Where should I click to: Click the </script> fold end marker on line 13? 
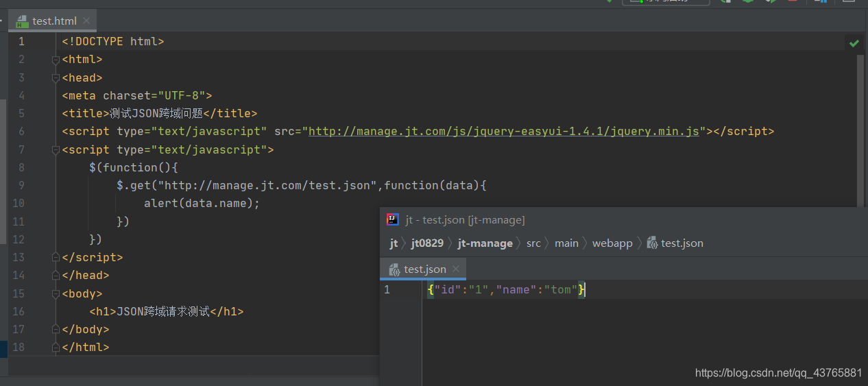pyautogui.click(x=56, y=258)
